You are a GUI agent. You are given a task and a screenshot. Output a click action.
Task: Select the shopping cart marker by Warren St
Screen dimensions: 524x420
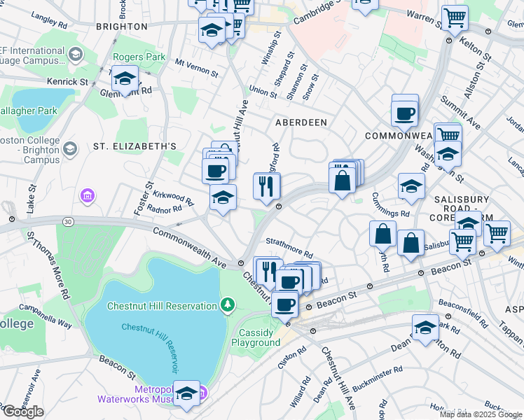pos(455,19)
